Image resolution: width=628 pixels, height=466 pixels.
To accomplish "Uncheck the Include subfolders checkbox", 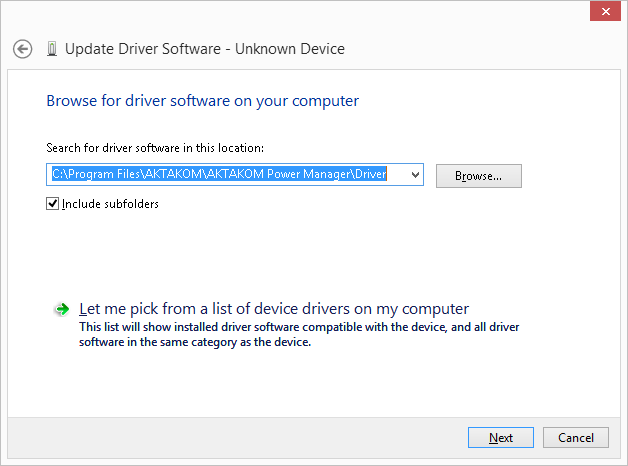I will (x=52, y=204).
